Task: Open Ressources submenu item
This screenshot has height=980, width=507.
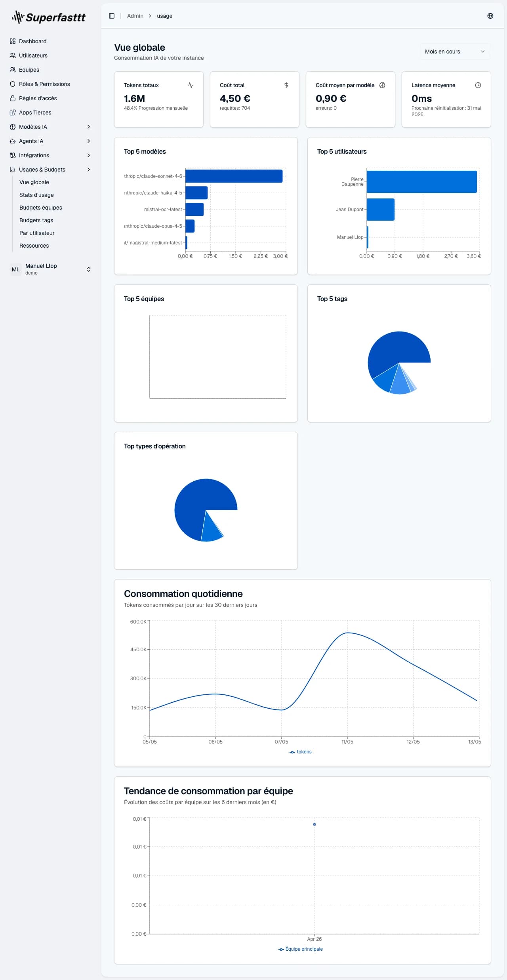Action: [x=34, y=246]
